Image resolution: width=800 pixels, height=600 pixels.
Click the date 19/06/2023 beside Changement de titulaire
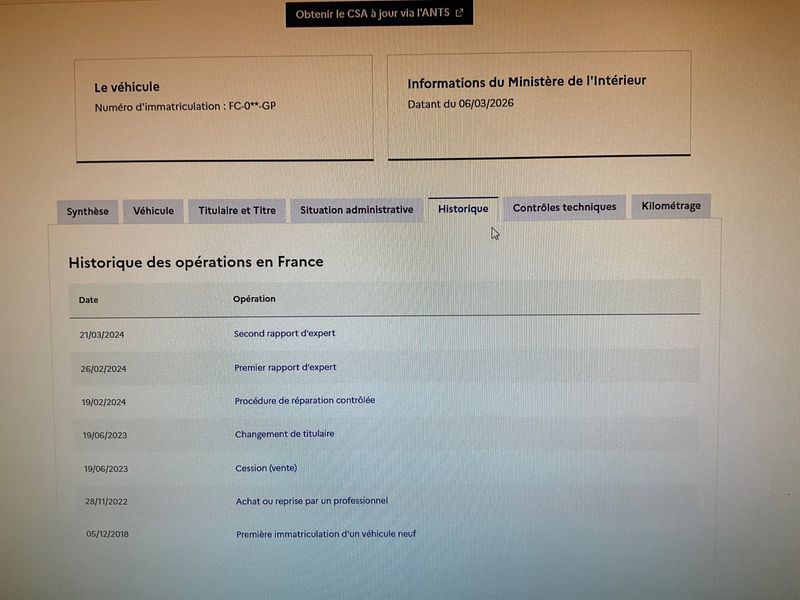(105, 435)
